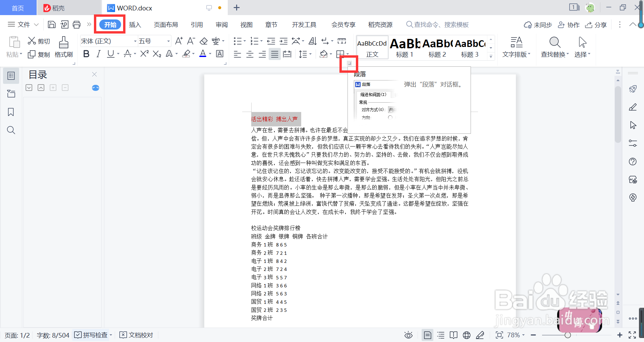Click the sort (A-Z) icon
The height and width of the screenshot is (342, 644).
coord(313,41)
